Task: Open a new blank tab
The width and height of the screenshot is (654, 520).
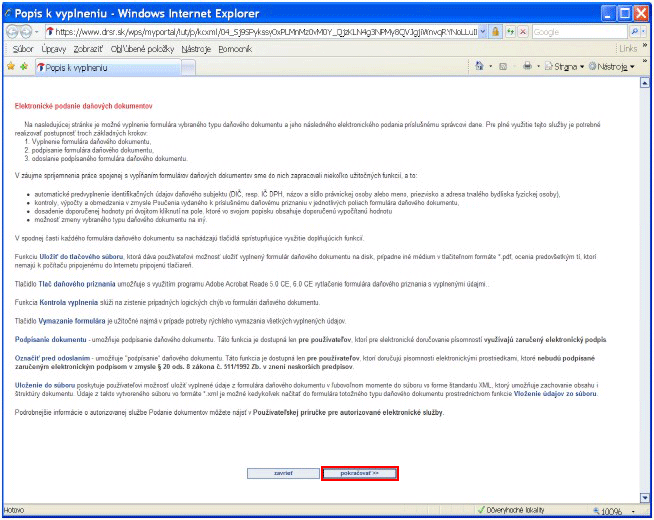Action: point(189,68)
